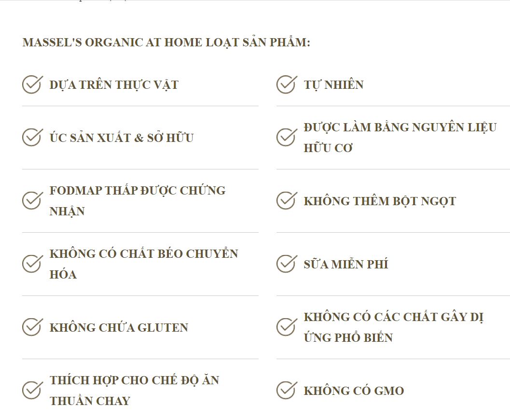The width and height of the screenshot is (510, 420).
Task: Click the checkmark icon next to NGUYÊN LIỆU HỮU CƠ
Action: 286,138
